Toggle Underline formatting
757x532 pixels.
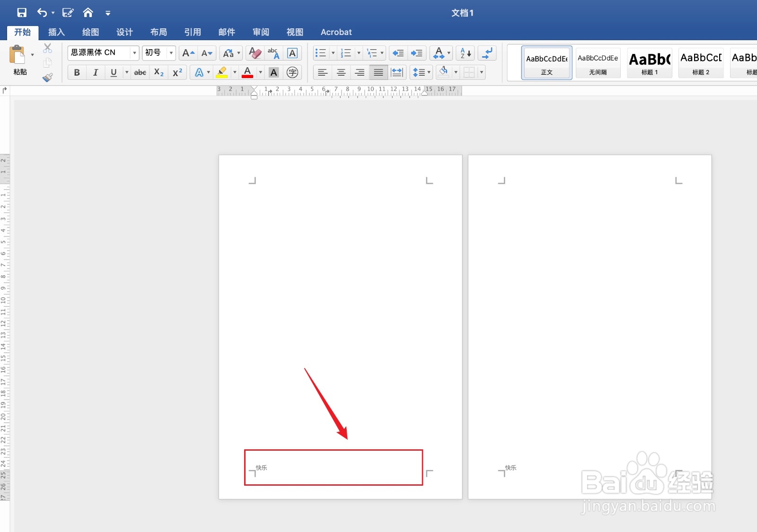click(x=114, y=72)
